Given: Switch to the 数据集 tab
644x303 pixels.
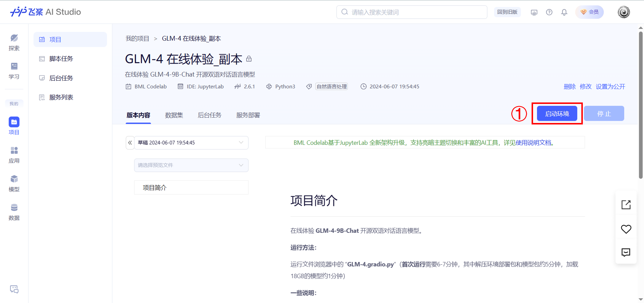Looking at the screenshot, I should click(174, 115).
